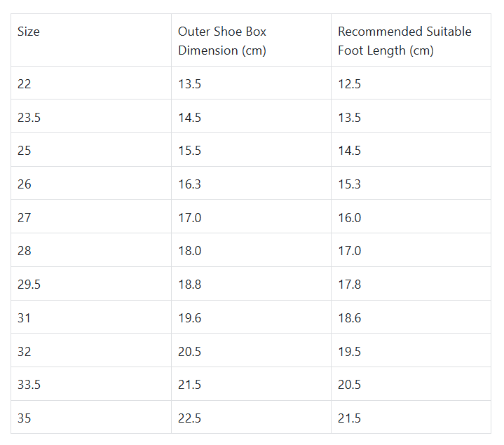Click the size 27 cell
504x445 pixels.
click(x=25, y=218)
